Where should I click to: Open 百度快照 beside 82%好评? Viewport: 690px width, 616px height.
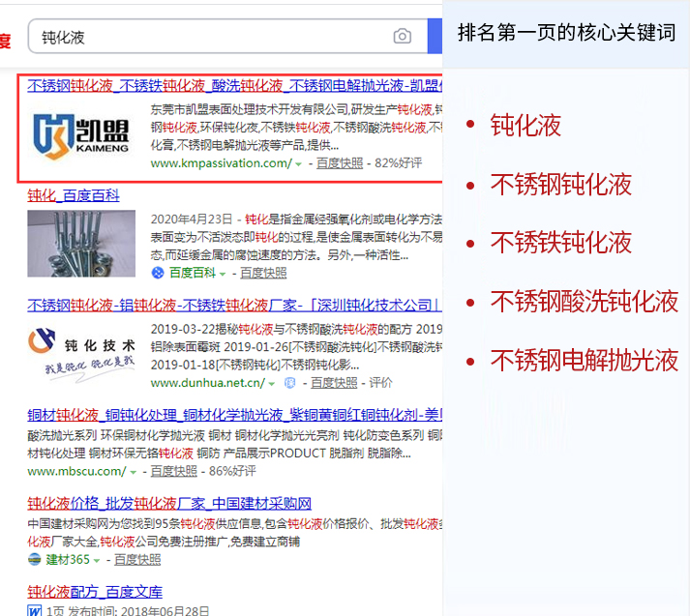(340, 163)
